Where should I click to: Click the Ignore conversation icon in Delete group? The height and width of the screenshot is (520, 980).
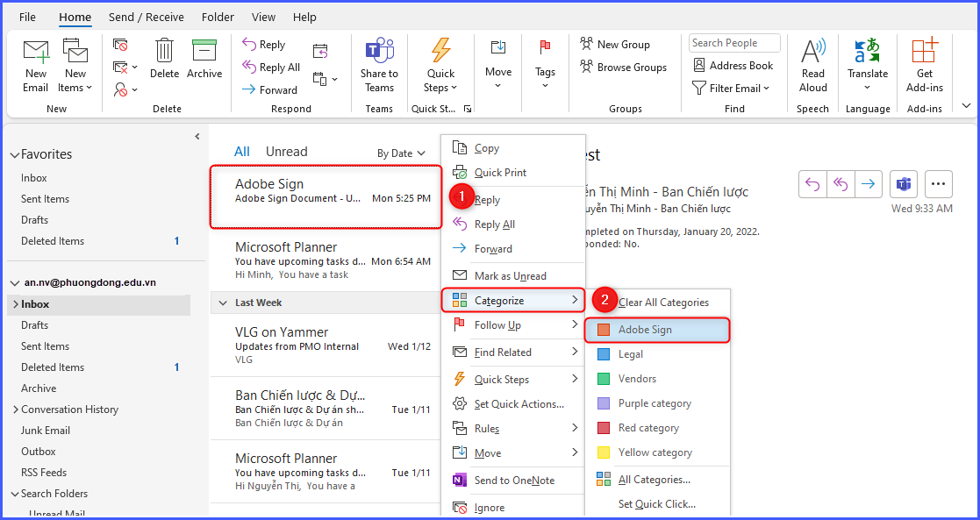pos(120,45)
